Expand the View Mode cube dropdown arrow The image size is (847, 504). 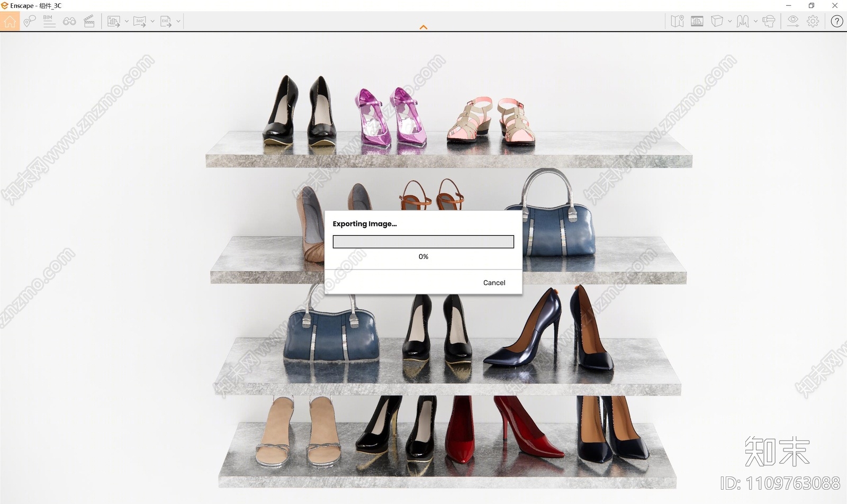729,21
